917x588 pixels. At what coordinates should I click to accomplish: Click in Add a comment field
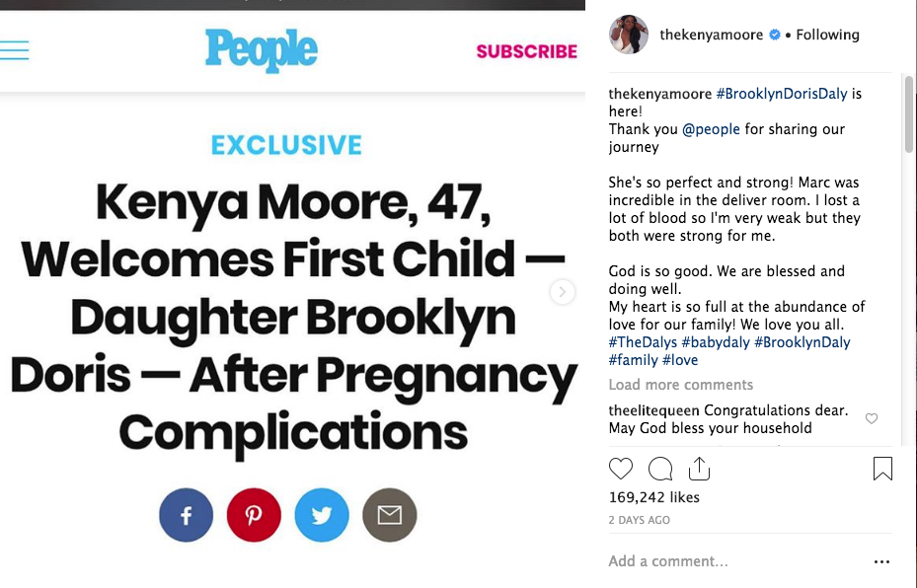pos(730,561)
